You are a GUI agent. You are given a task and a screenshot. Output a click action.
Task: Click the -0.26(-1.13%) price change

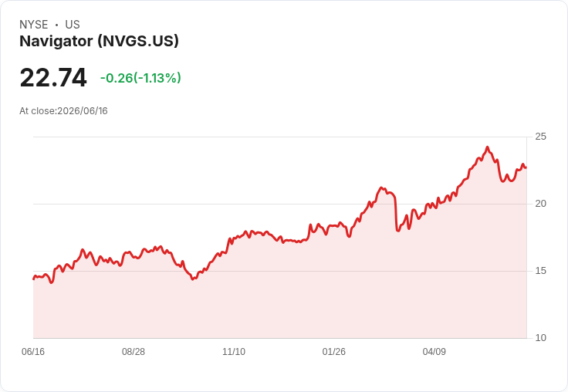[140, 78]
